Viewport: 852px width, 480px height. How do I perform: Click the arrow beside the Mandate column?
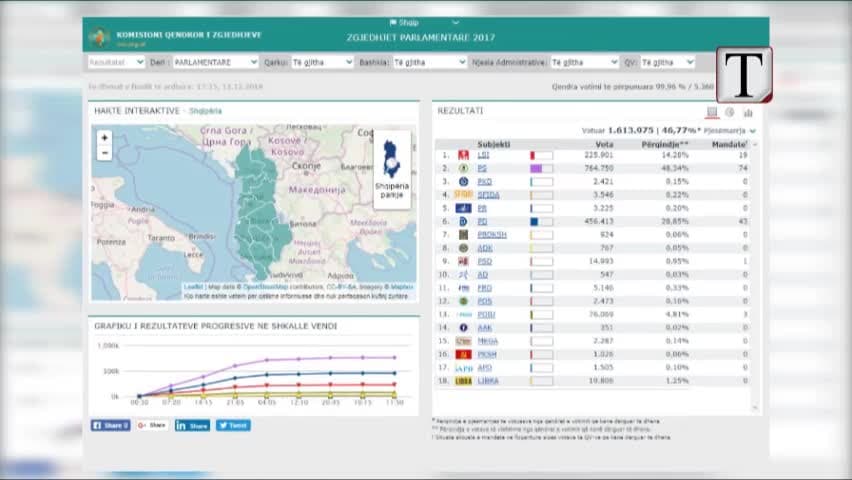click(755, 145)
